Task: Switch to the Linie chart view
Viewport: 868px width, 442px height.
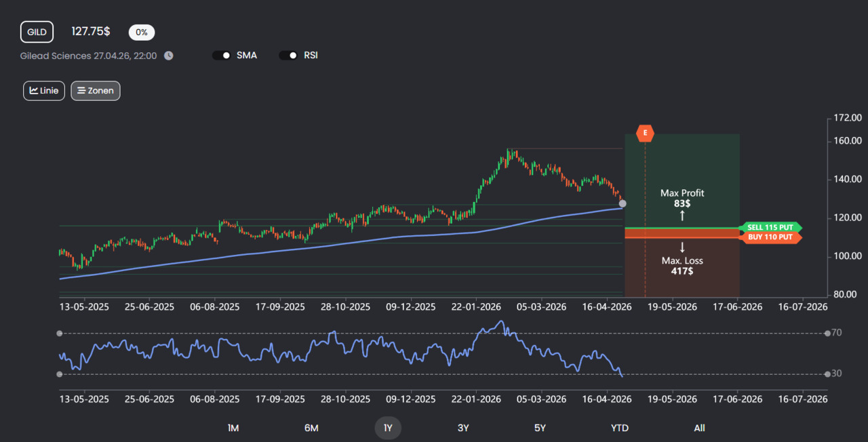Action: [x=44, y=90]
